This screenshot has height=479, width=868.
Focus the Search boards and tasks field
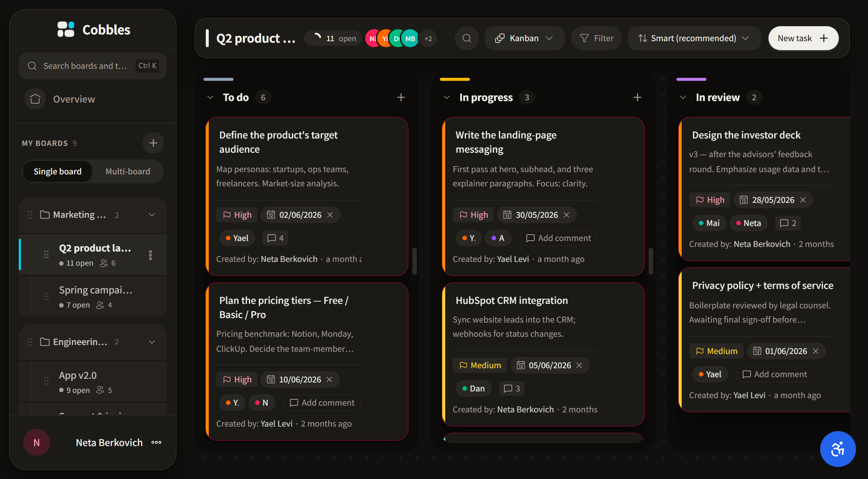coord(93,66)
